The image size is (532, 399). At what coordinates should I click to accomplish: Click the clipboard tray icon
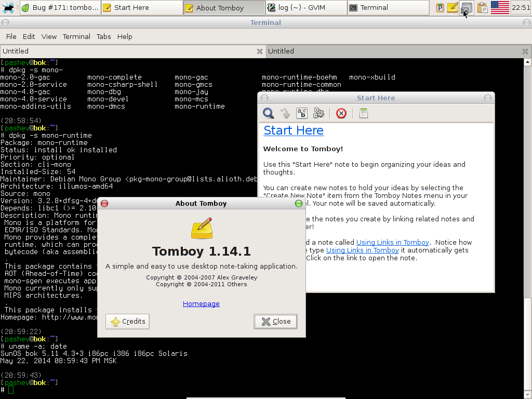(x=482, y=7)
